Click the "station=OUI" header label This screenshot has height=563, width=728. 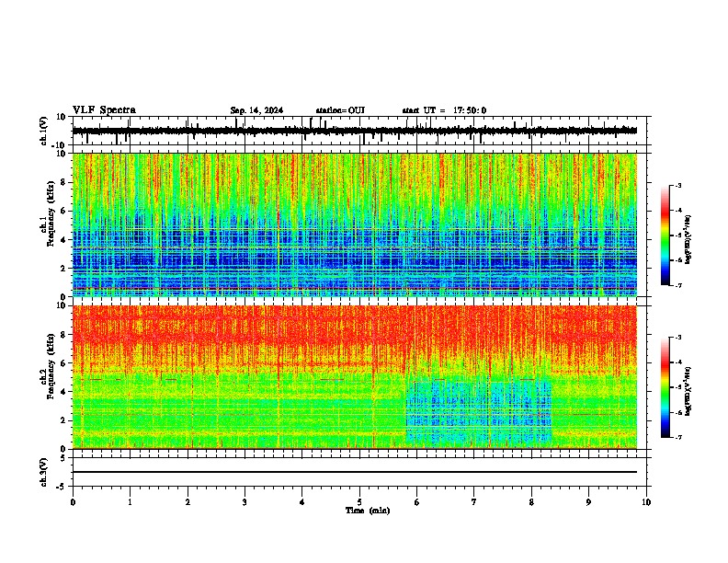(x=340, y=110)
